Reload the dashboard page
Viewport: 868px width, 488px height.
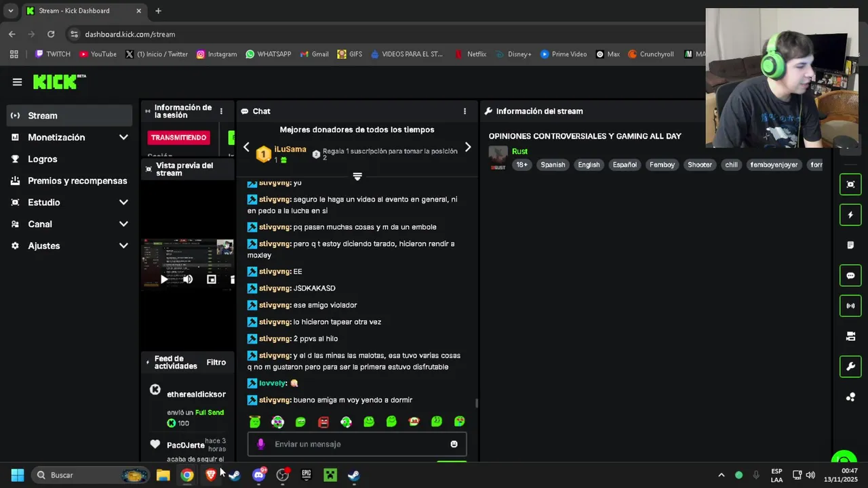51,34
